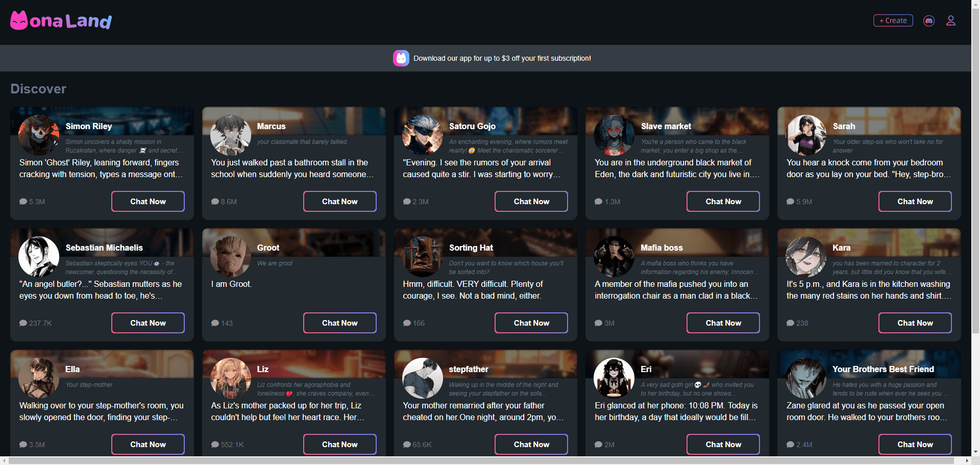Click the vertical scrollbar thumb
Image resolution: width=980 pixels, height=465 pixels.
click(975, 171)
